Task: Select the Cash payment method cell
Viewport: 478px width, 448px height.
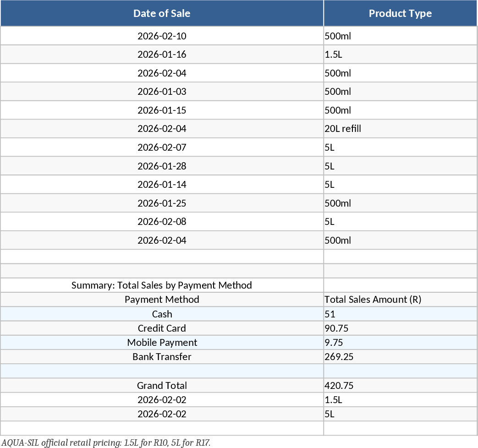Action: pyautogui.click(x=162, y=314)
